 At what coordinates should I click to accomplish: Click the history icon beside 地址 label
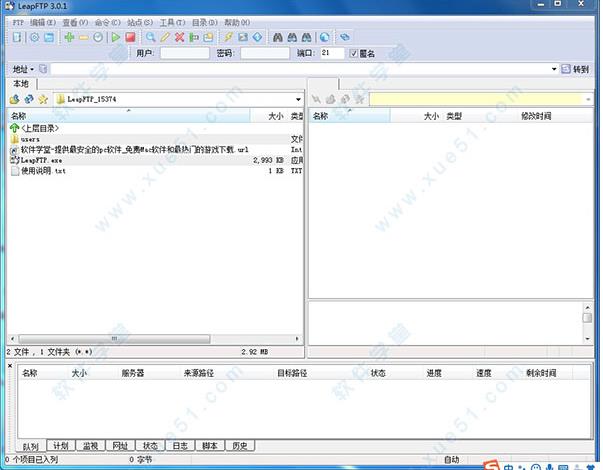pos(43,69)
